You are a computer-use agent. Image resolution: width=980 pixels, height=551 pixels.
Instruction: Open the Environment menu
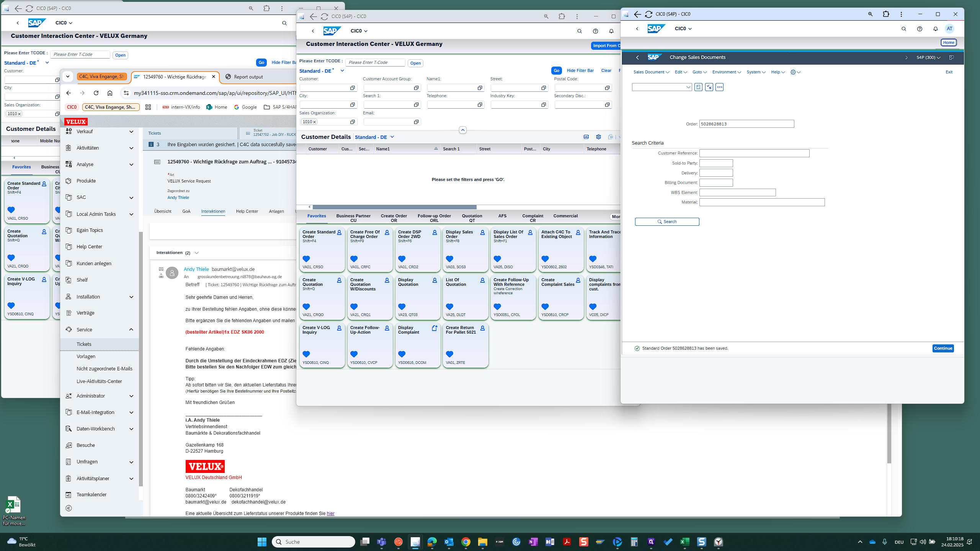pyautogui.click(x=727, y=72)
